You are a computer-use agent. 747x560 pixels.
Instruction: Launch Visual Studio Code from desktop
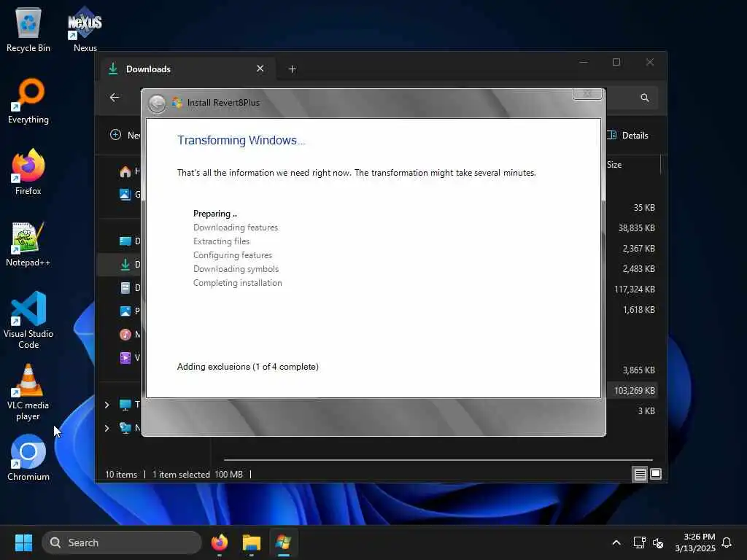tap(28, 321)
